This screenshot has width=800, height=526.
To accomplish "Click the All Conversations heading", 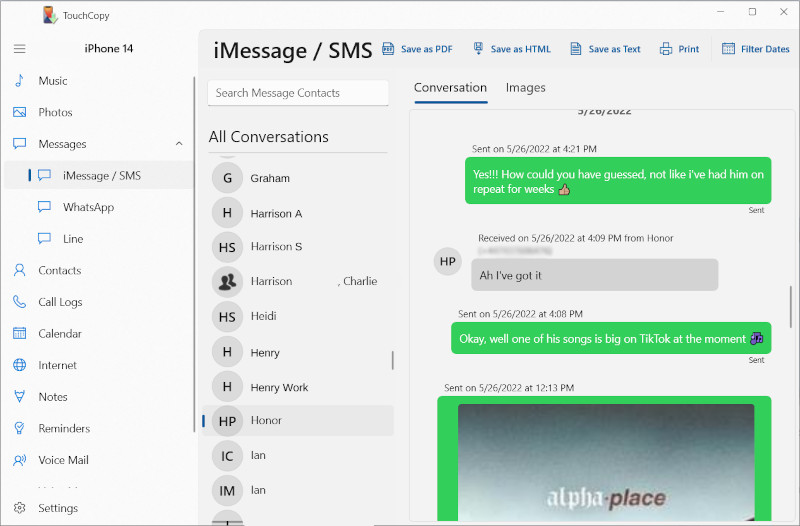I will 268,137.
